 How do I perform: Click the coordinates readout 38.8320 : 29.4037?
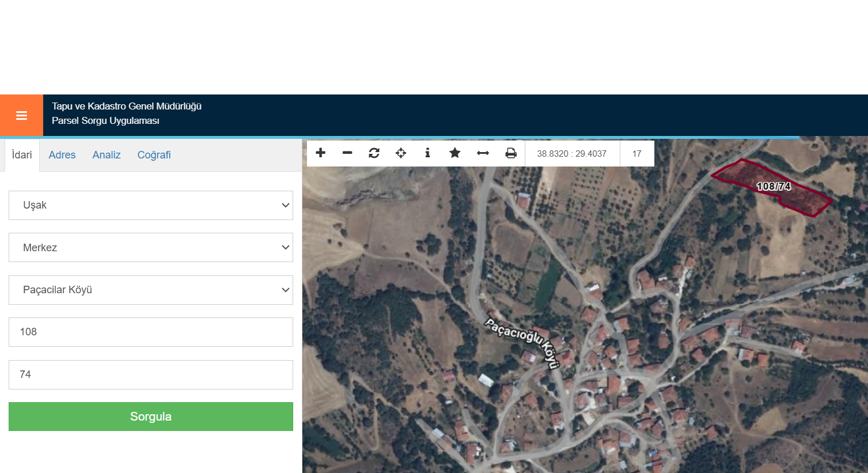click(x=572, y=154)
